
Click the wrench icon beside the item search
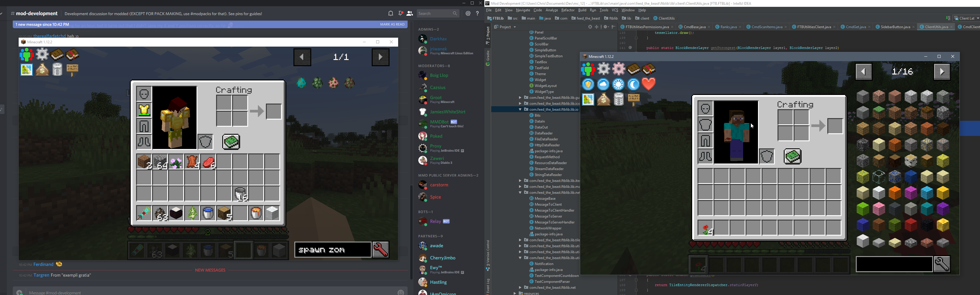(942, 264)
